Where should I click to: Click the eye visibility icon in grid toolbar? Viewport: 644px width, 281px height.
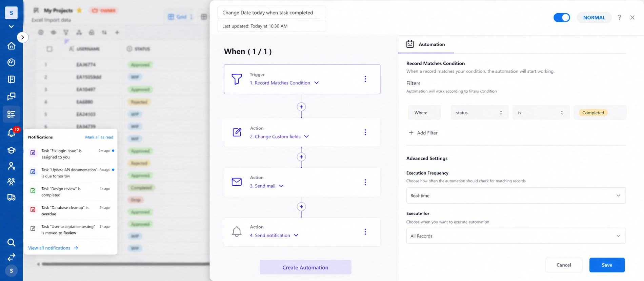pyautogui.click(x=54, y=32)
